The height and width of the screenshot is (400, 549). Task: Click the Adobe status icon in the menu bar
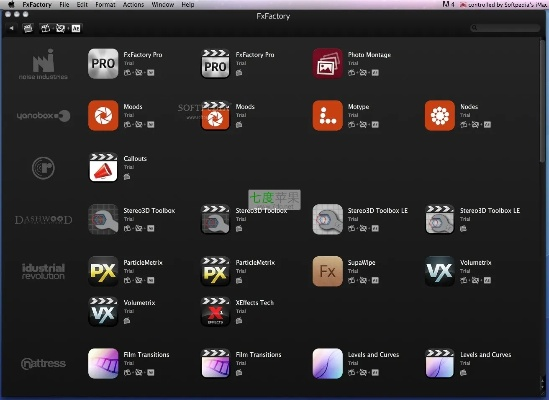448,4
